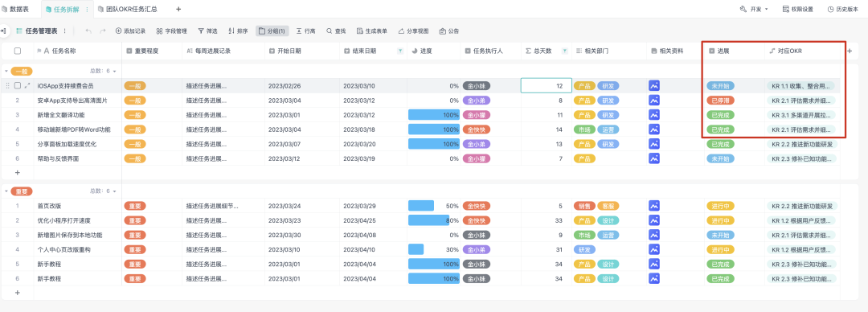Screen dimensions: 868x312
Task: Click the undo arrow in the toolbar
Action: pos(88,31)
